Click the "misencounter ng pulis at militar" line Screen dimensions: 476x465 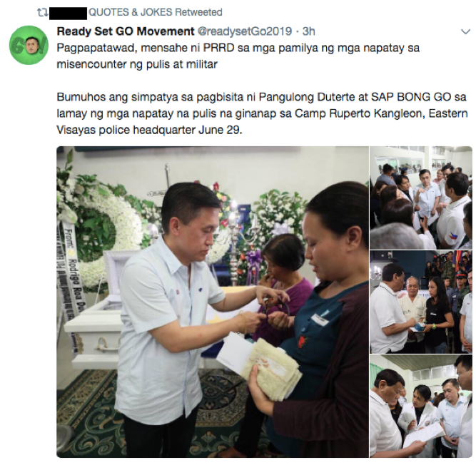[x=137, y=64]
